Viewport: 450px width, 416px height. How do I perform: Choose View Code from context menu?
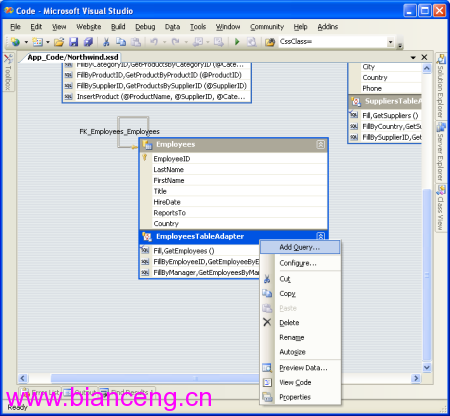(300, 382)
